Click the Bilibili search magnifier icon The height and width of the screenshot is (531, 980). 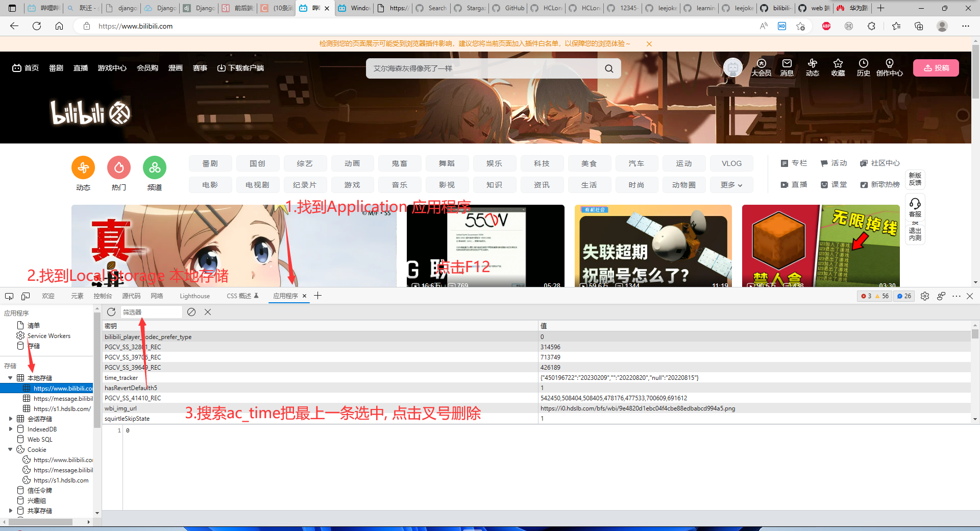coord(609,68)
